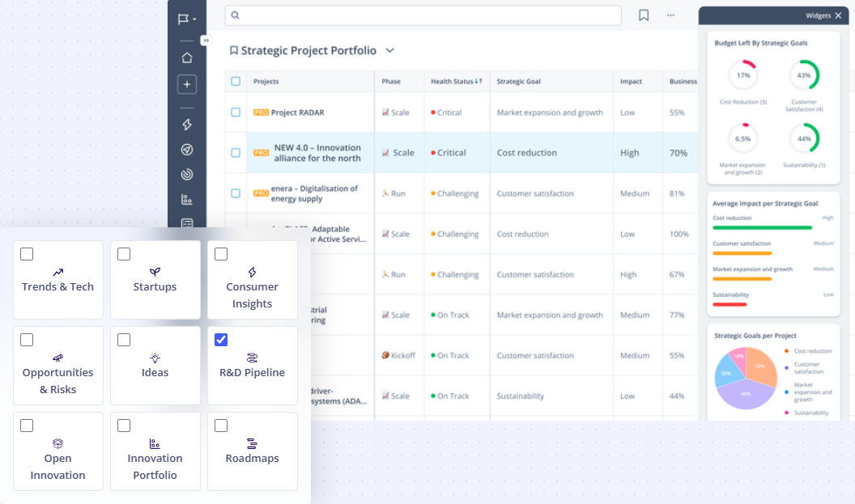
Task: Click 70% business value cell
Action: (678, 153)
